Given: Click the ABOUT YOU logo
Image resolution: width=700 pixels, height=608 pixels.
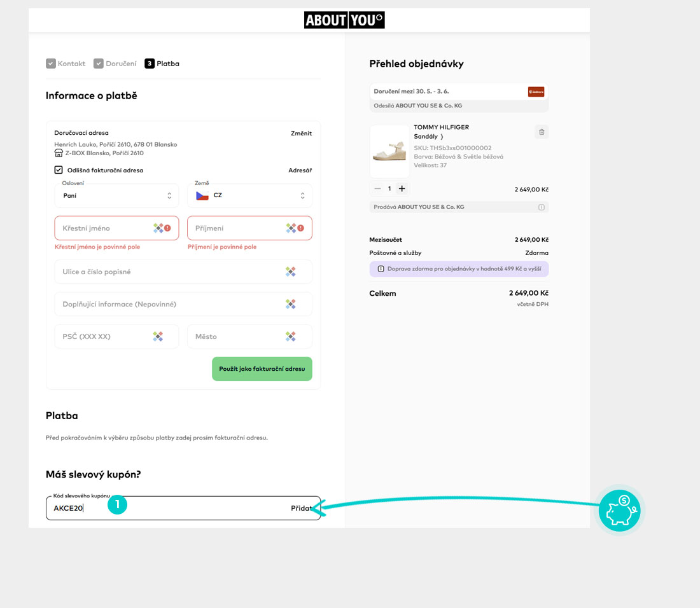Looking at the screenshot, I should [344, 20].
